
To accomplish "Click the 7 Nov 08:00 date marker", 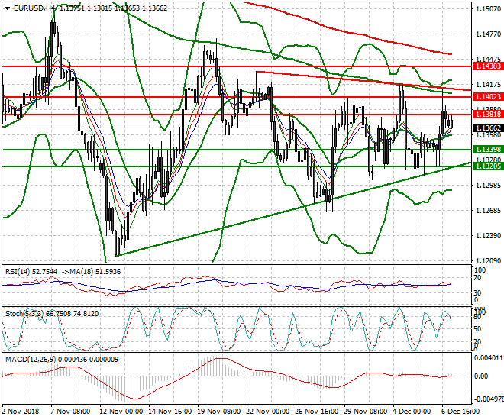I will (71, 411).
